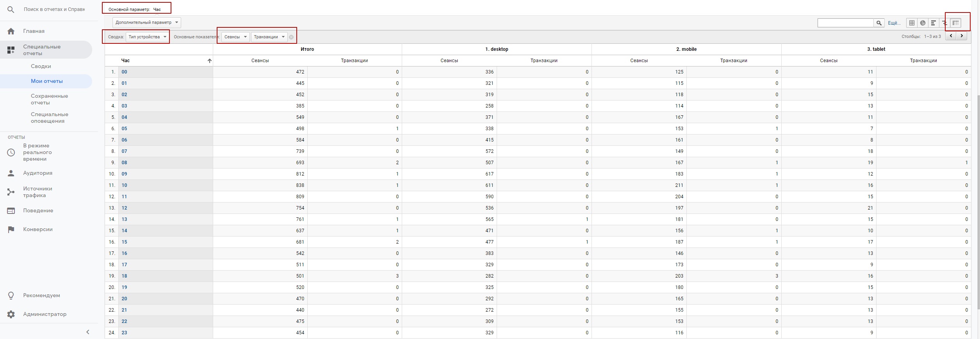Switch to the data table grid view

tap(912, 23)
